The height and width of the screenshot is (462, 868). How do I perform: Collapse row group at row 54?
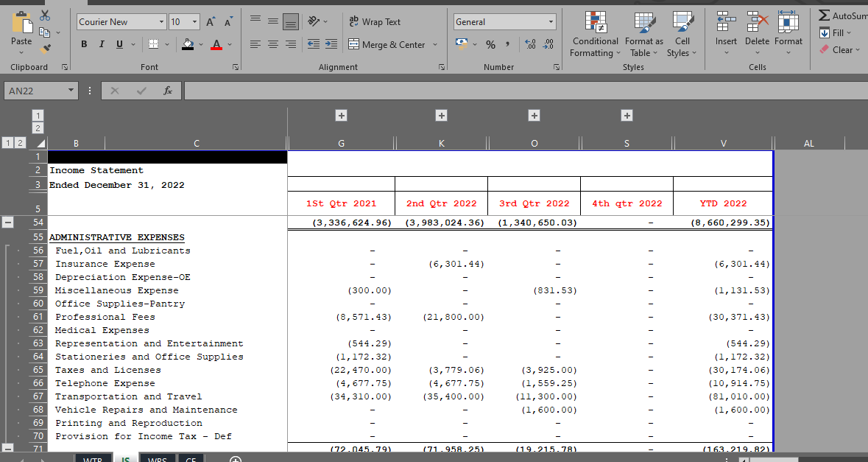point(8,222)
